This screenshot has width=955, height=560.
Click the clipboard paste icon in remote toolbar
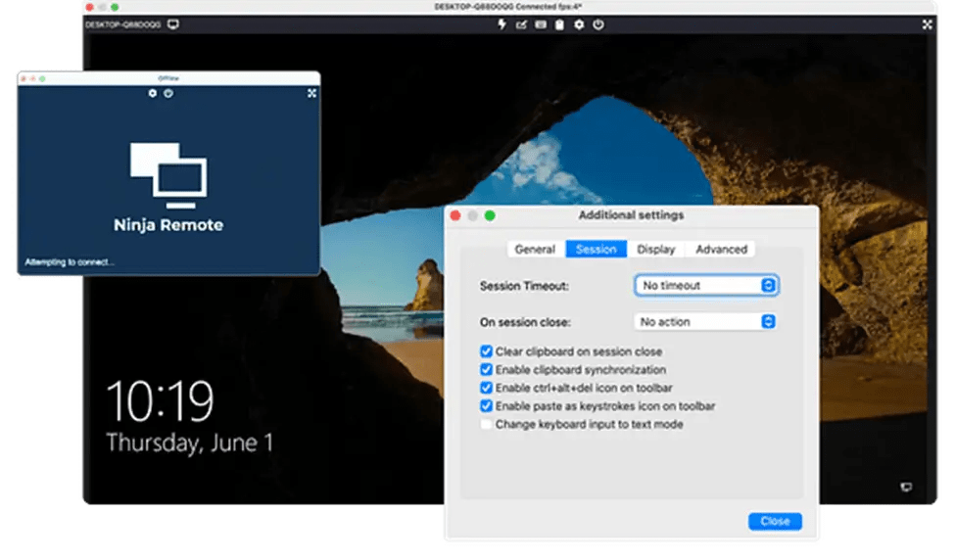pos(559,24)
